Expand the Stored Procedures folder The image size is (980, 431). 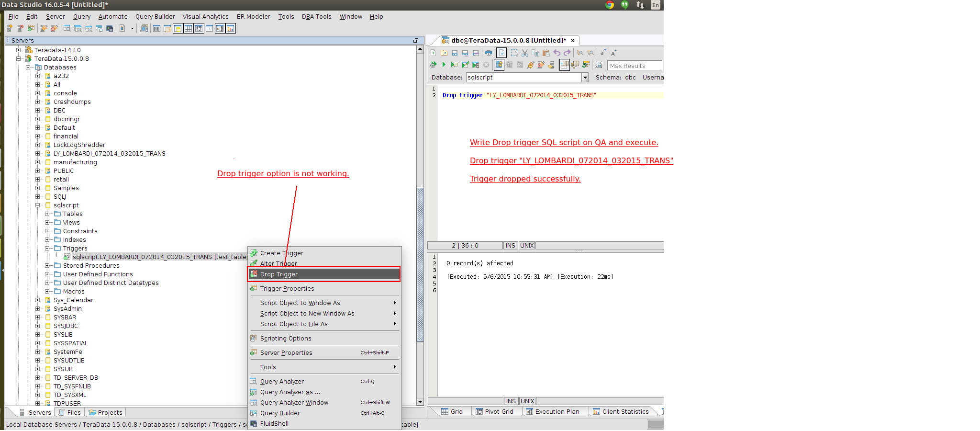point(47,265)
